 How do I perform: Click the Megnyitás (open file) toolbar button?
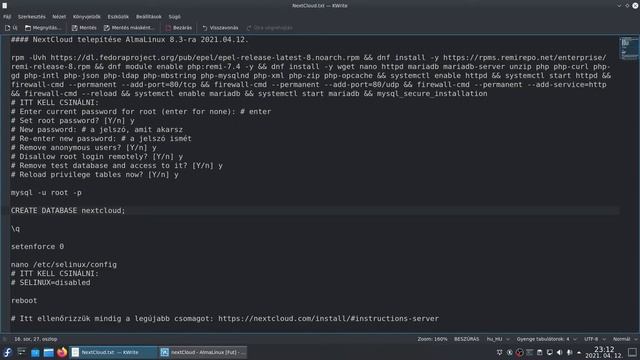tap(43, 28)
